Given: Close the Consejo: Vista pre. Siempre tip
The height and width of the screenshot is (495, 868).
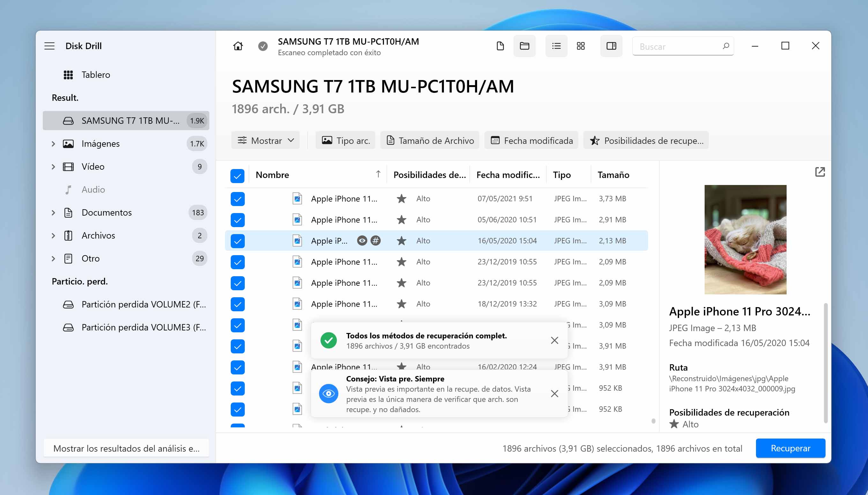Looking at the screenshot, I should tap(554, 394).
